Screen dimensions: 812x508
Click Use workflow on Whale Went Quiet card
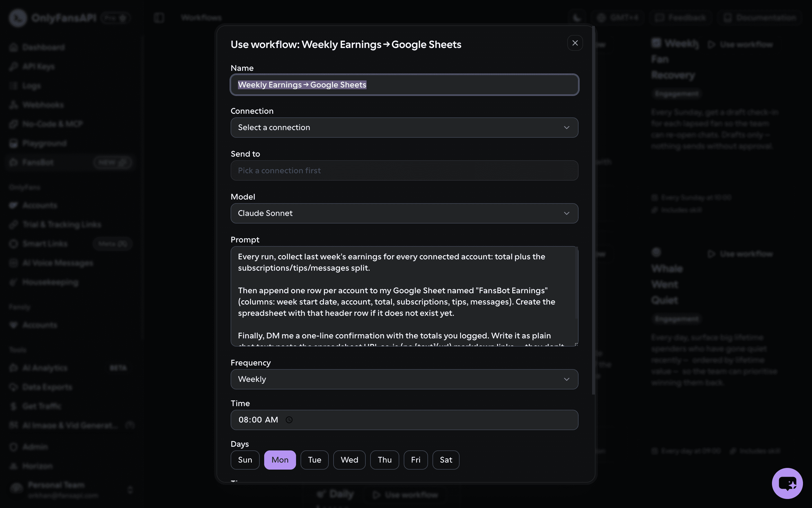coord(740,254)
